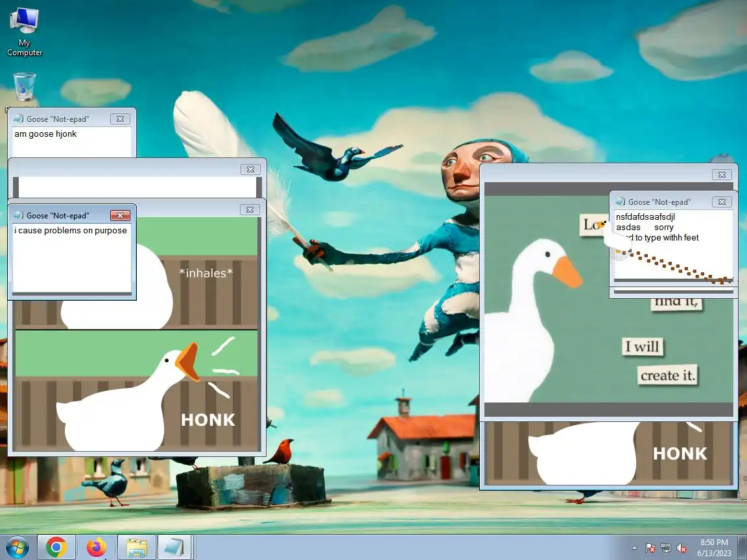Select the Recycle Bin desktop icon
Image resolution: width=747 pixels, height=560 pixels.
click(x=24, y=87)
